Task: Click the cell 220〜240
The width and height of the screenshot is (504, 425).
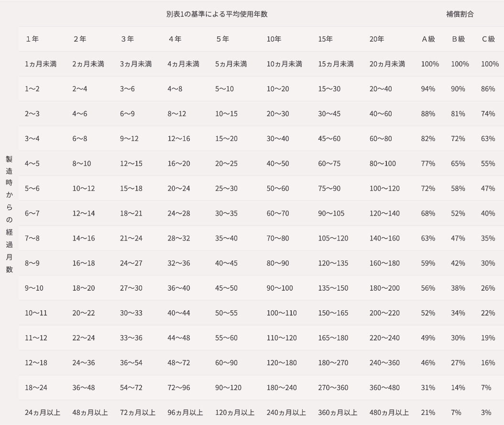Action: 384,338
